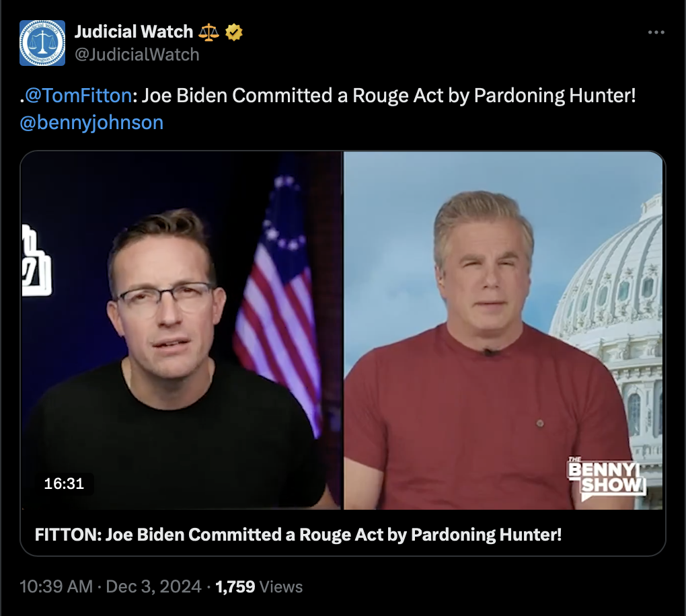Image resolution: width=686 pixels, height=616 pixels.
Task: Click the 16:31 video duration badge
Action: click(64, 484)
